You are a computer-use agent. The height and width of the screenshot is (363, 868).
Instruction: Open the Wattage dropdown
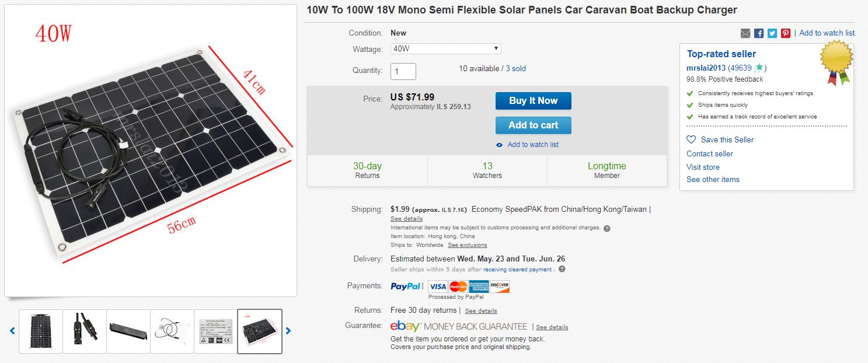click(445, 49)
